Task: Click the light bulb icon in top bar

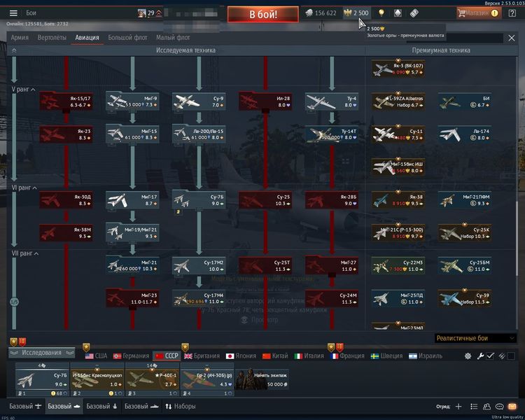Action: coord(381,13)
